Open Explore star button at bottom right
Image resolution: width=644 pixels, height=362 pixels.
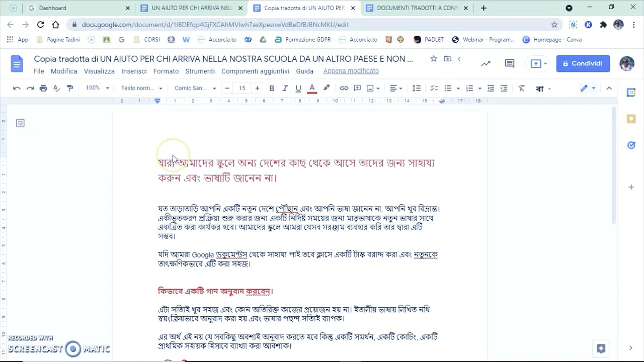[601, 348]
